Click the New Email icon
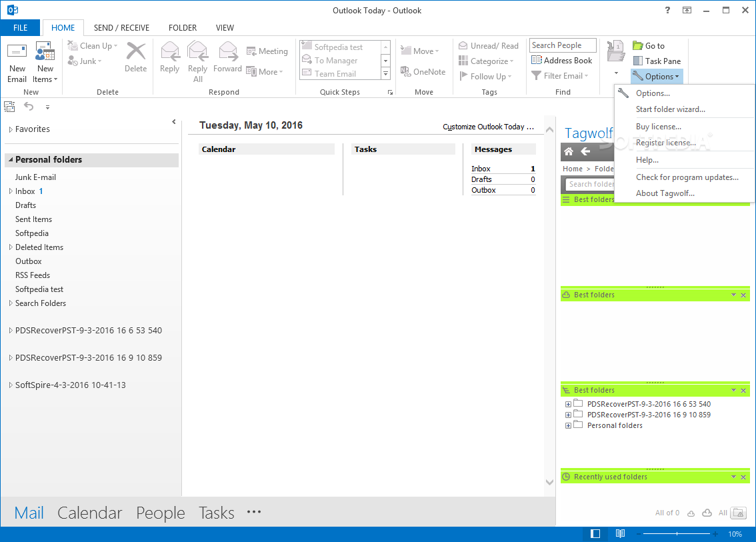The height and width of the screenshot is (542, 756). [17, 52]
